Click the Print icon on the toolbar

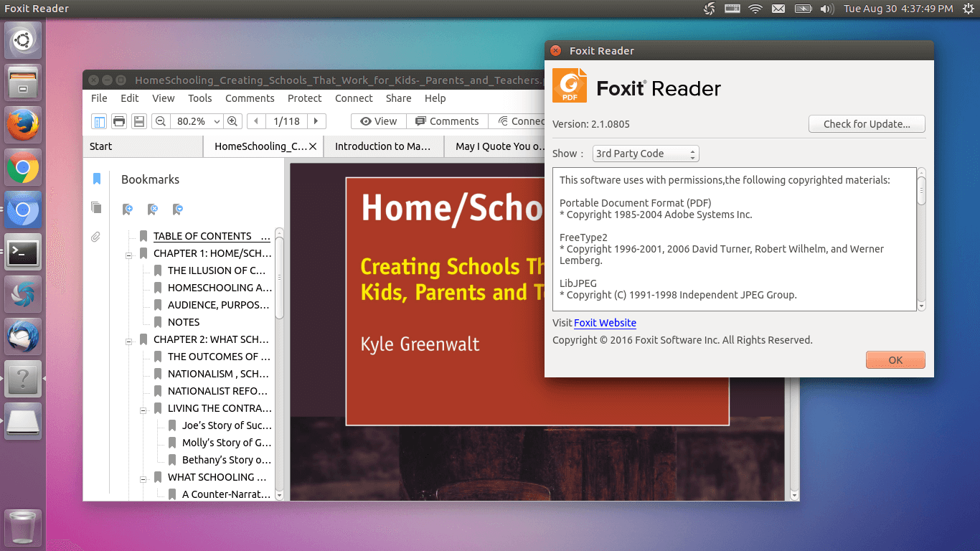click(x=118, y=121)
